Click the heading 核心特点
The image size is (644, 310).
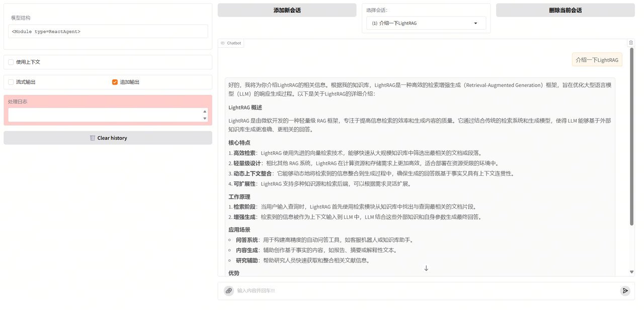(239, 143)
